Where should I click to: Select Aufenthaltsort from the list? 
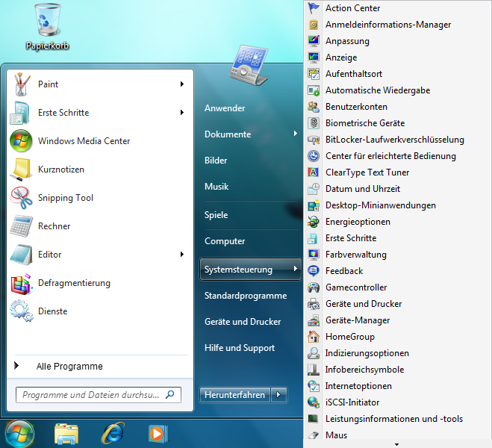[x=354, y=74]
